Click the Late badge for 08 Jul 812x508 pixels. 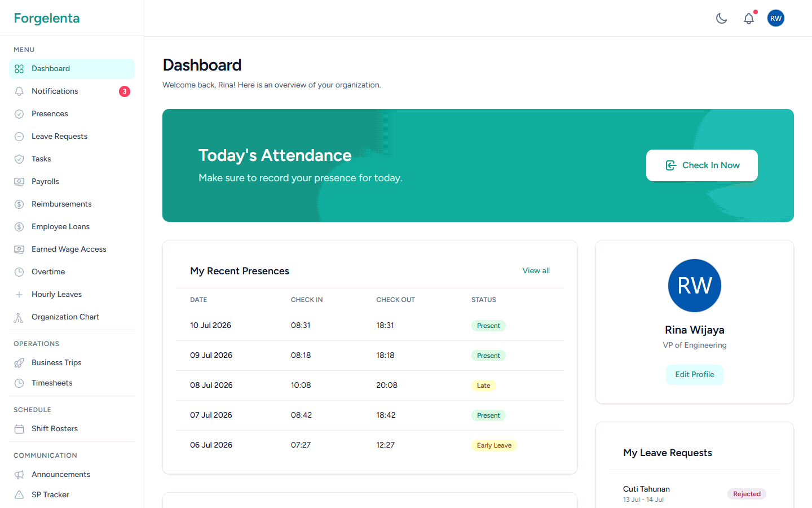coord(484,386)
